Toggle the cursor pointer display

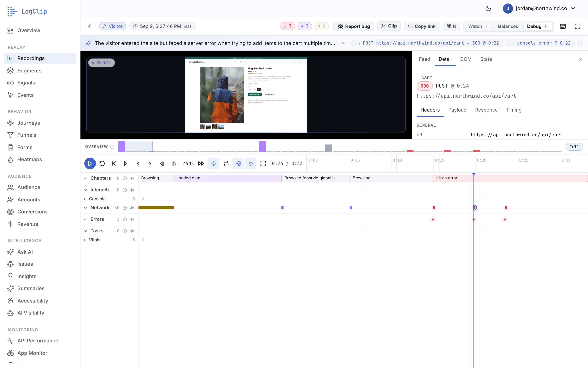(x=251, y=163)
